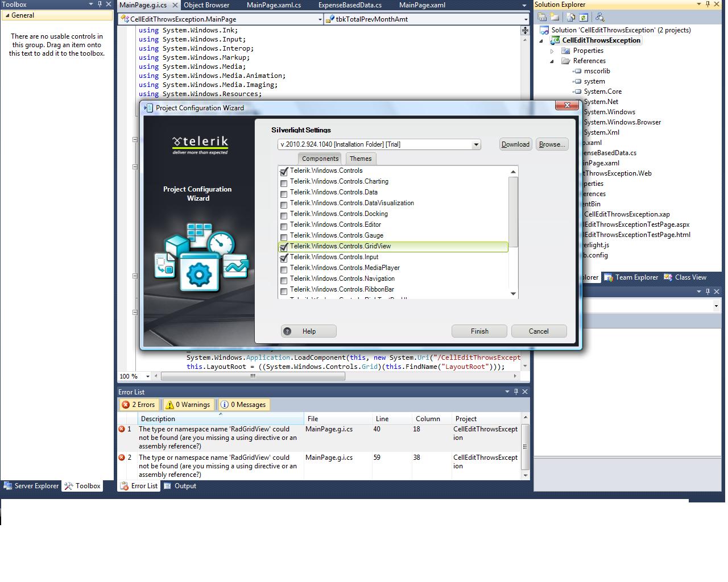This screenshot has width=728, height=582.
Task: Uncheck Telerik.Windows.Controls base assembly
Action: click(284, 172)
